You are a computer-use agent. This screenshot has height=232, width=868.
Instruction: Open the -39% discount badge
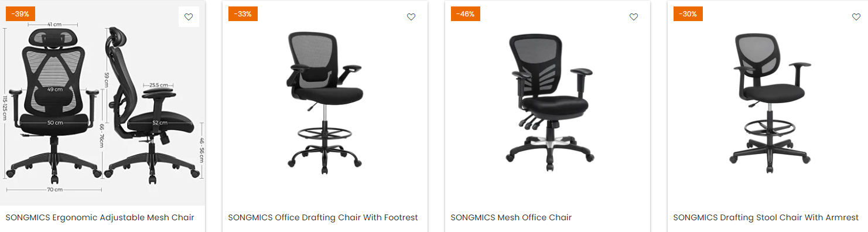[x=20, y=14]
